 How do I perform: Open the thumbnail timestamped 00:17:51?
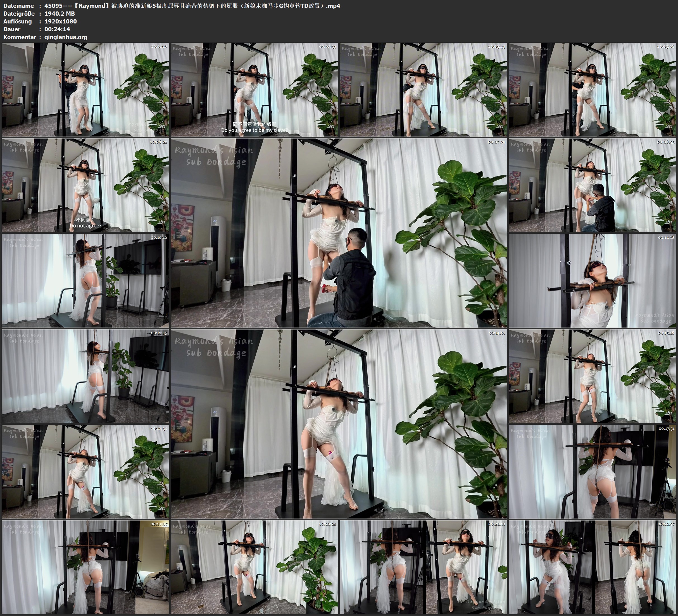click(x=592, y=472)
